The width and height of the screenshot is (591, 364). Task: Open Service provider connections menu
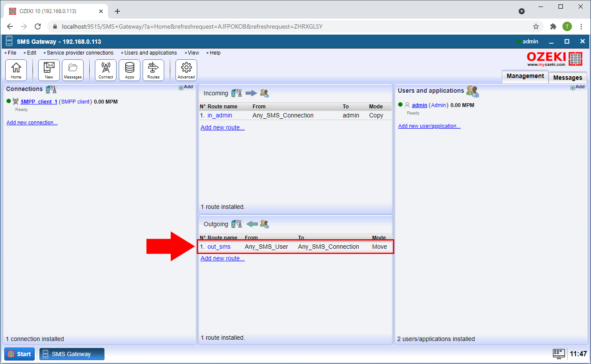80,53
